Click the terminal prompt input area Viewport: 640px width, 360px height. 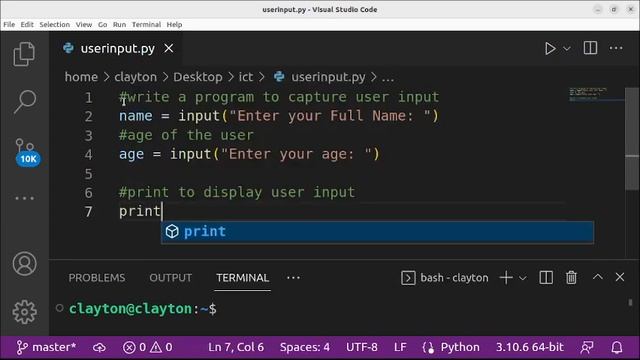click(x=343, y=309)
